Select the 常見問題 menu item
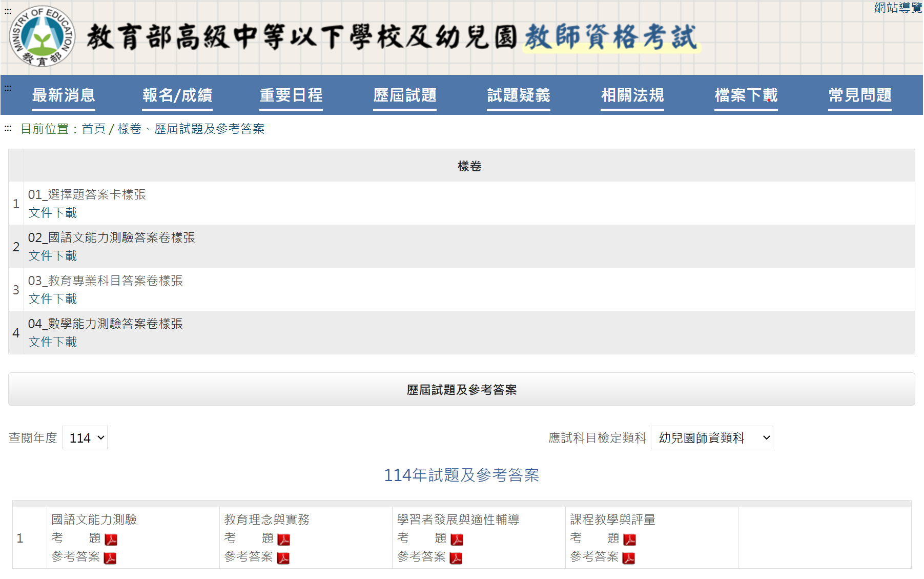The height and width of the screenshot is (579, 924). point(859,95)
